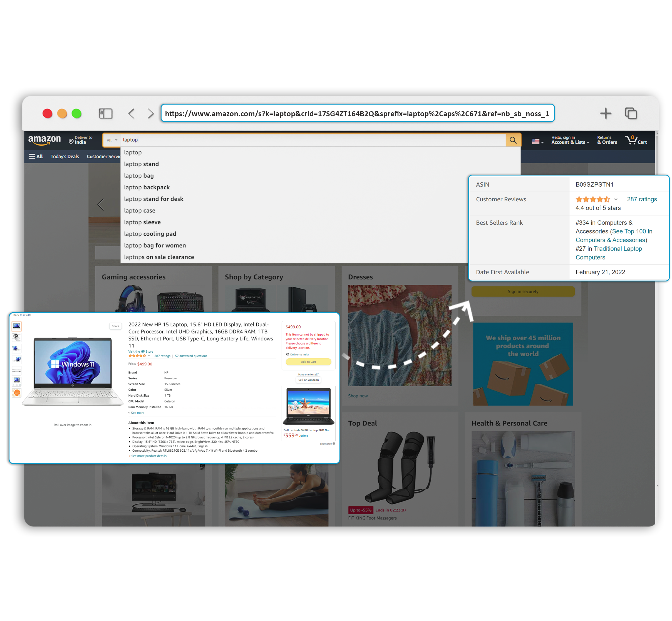Click the star rating under Visit the HP Store
Image resolution: width=672 pixels, height=621 pixels.
coord(137,355)
